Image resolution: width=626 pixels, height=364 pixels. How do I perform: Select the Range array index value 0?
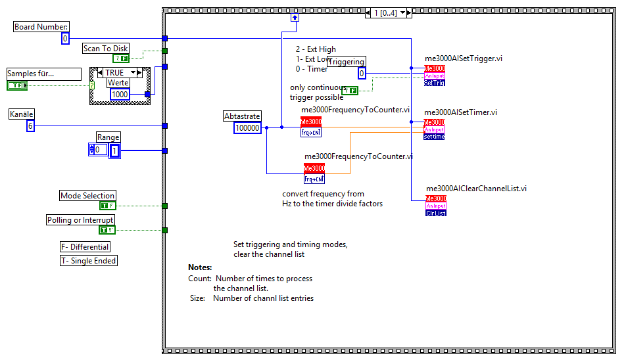click(101, 150)
